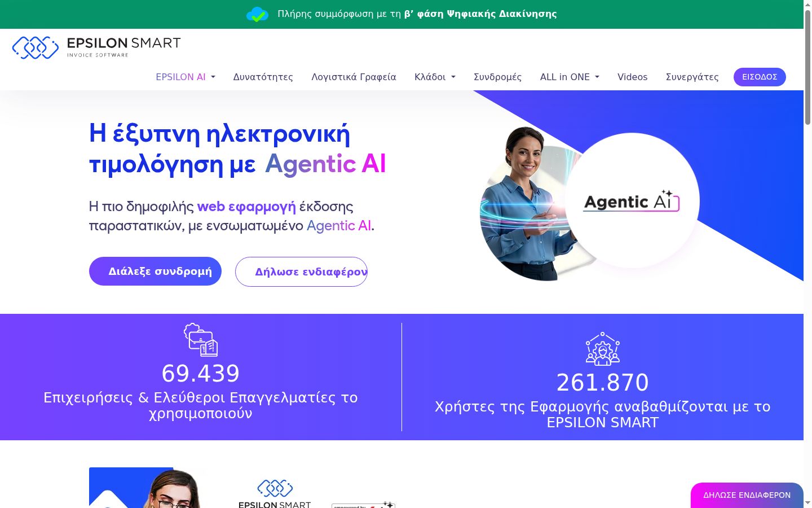Image resolution: width=812 pixels, height=508 pixels.
Task: Expand the ALL in ONE dropdown menu
Action: (x=570, y=77)
